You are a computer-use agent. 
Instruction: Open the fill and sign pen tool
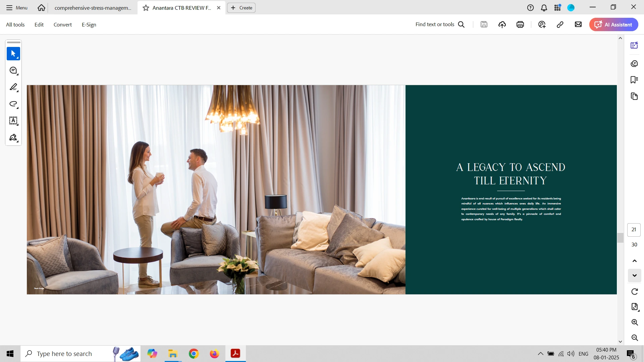(13, 138)
